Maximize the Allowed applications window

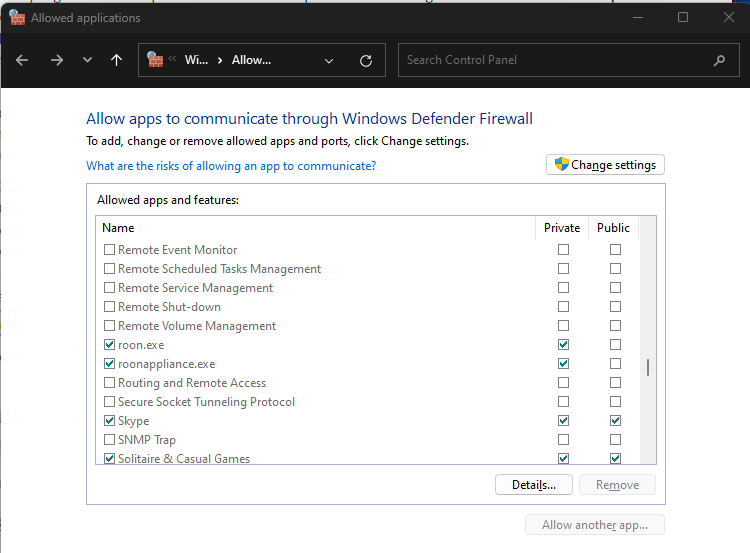point(683,18)
